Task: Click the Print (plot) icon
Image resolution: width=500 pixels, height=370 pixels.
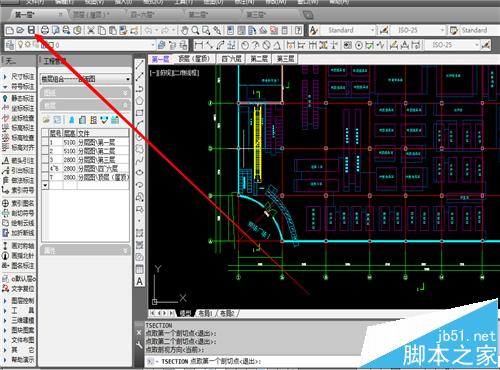Action: click(45, 30)
